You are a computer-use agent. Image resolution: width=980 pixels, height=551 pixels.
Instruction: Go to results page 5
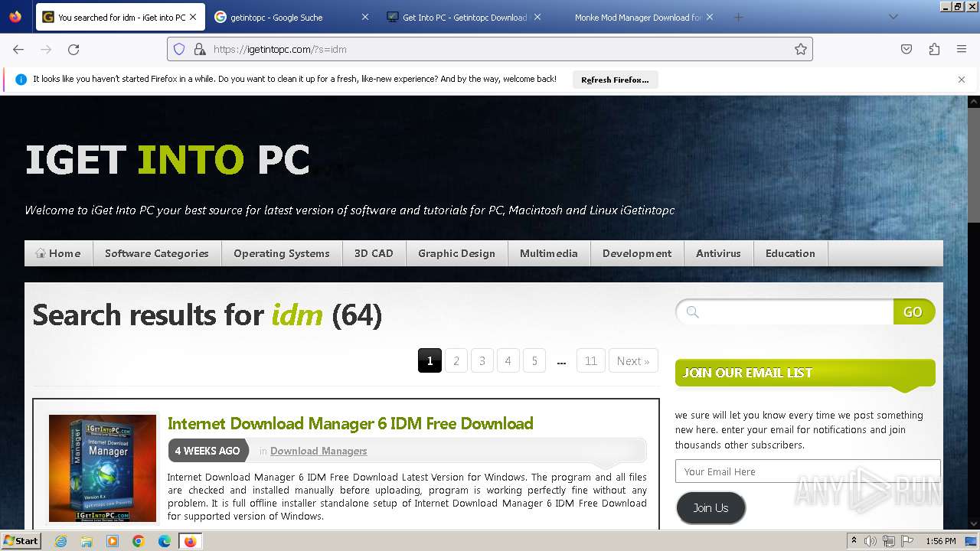click(534, 360)
